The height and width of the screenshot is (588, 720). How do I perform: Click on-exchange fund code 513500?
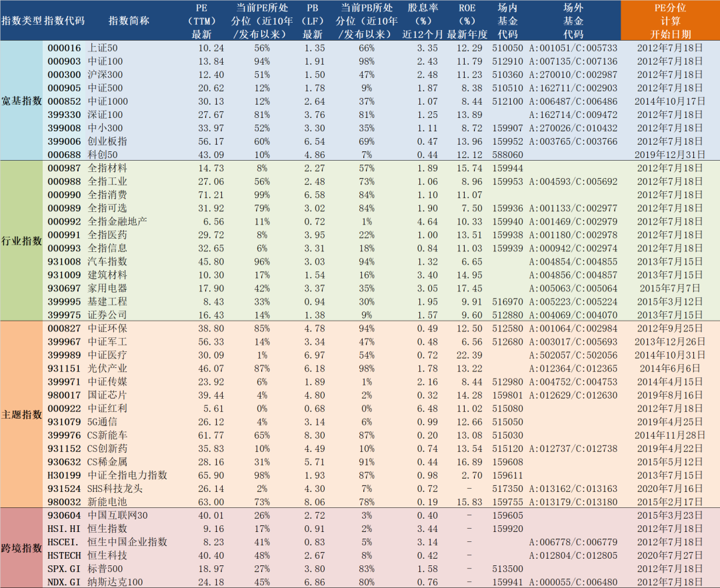click(507, 569)
